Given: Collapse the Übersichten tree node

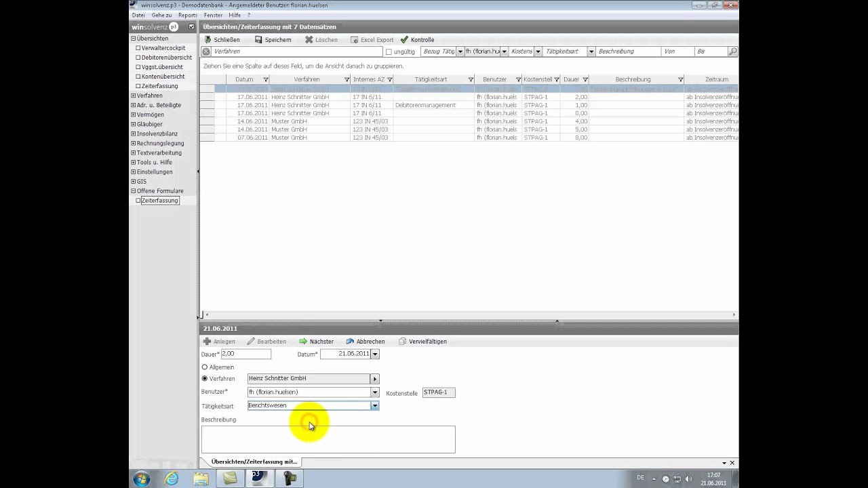Looking at the screenshot, I should tap(134, 39).
